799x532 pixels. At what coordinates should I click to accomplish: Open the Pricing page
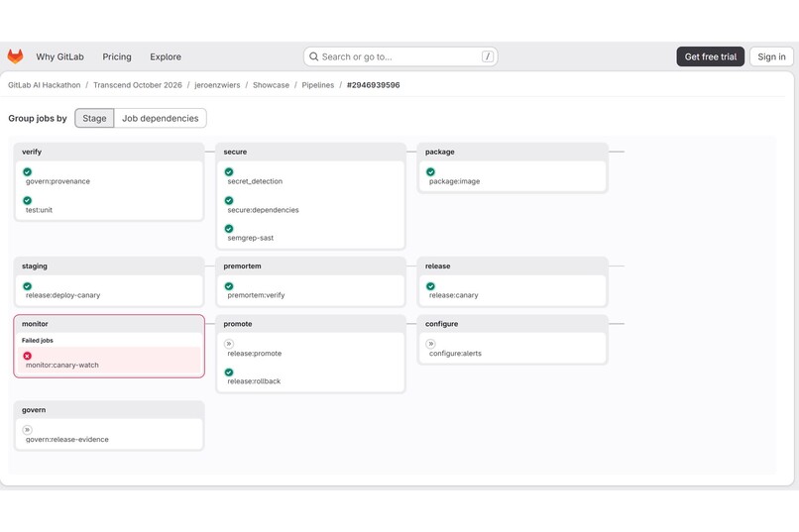pos(117,56)
